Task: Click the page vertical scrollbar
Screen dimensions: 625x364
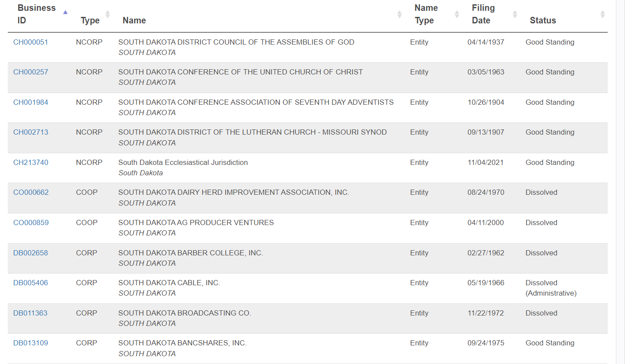Action: pyautogui.click(x=620, y=182)
